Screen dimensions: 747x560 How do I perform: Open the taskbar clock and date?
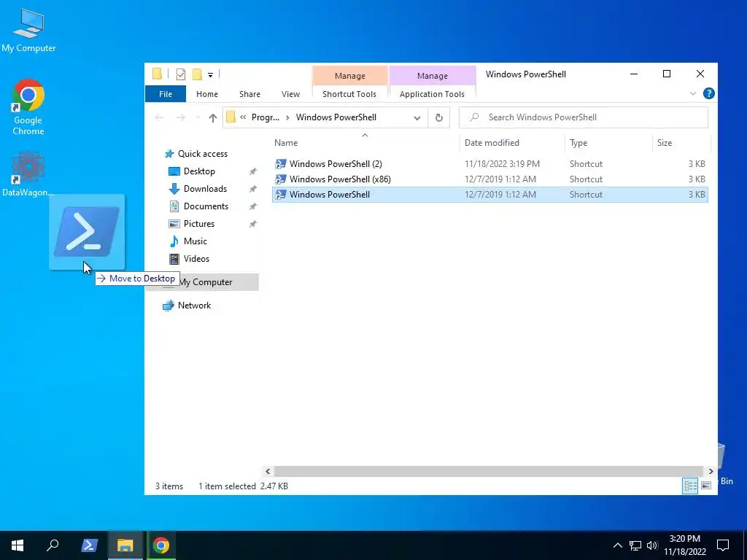pos(684,545)
